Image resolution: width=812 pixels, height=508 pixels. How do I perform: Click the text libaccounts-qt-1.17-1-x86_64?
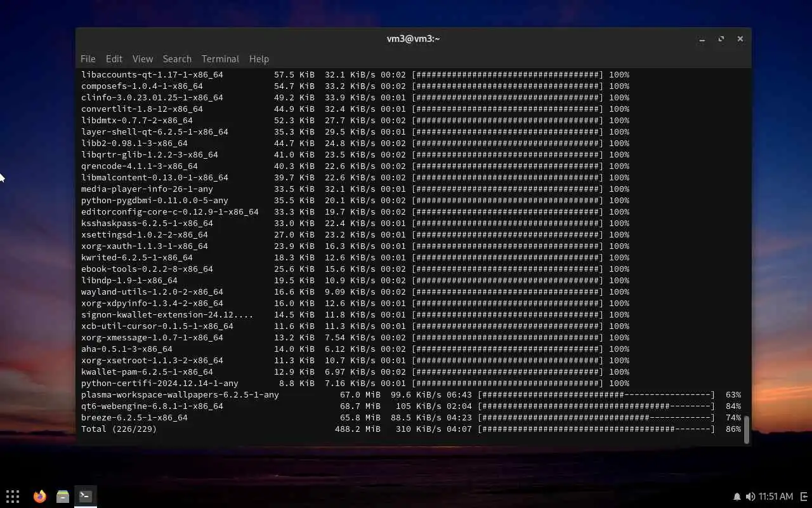click(x=152, y=75)
